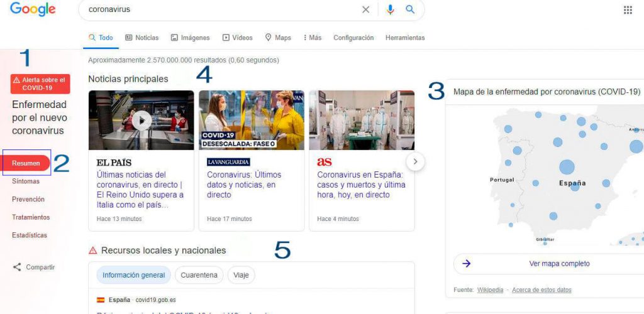644x314 pixels.
Task: Click Hace 4 minutos timestamp
Action: [x=338, y=219]
